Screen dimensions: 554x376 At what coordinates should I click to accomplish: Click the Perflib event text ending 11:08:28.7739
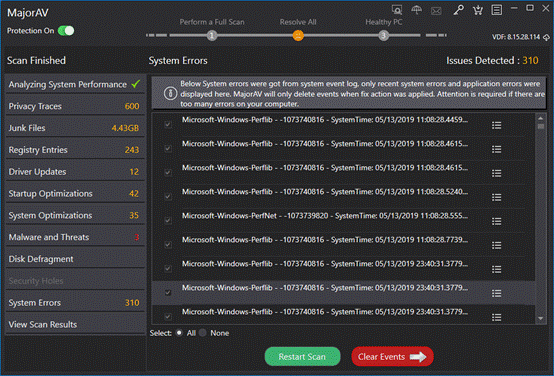click(x=325, y=240)
